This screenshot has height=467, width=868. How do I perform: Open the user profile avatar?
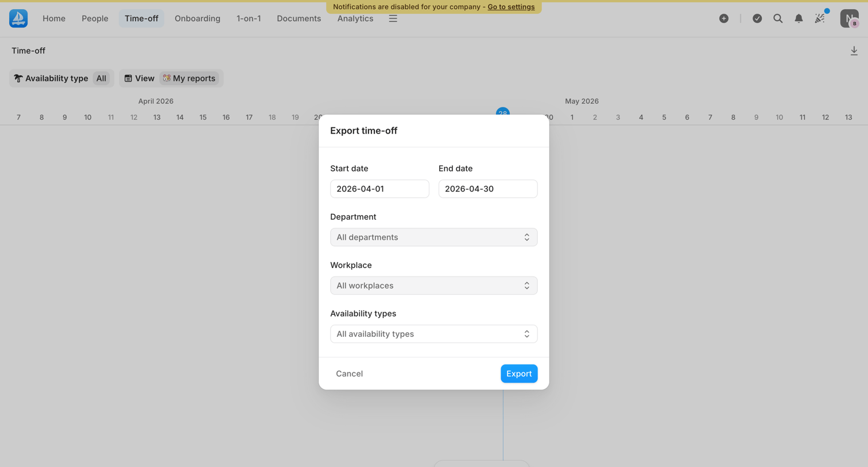(x=850, y=18)
